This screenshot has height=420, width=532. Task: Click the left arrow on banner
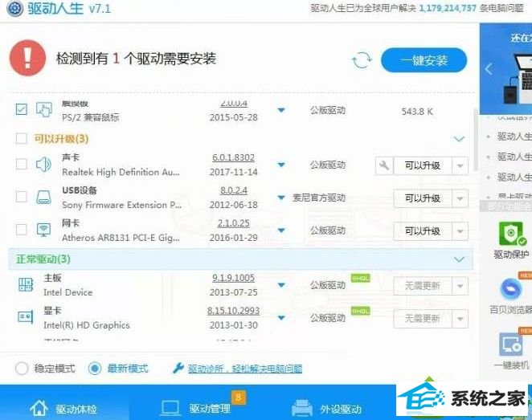pyautogui.click(x=489, y=69)
